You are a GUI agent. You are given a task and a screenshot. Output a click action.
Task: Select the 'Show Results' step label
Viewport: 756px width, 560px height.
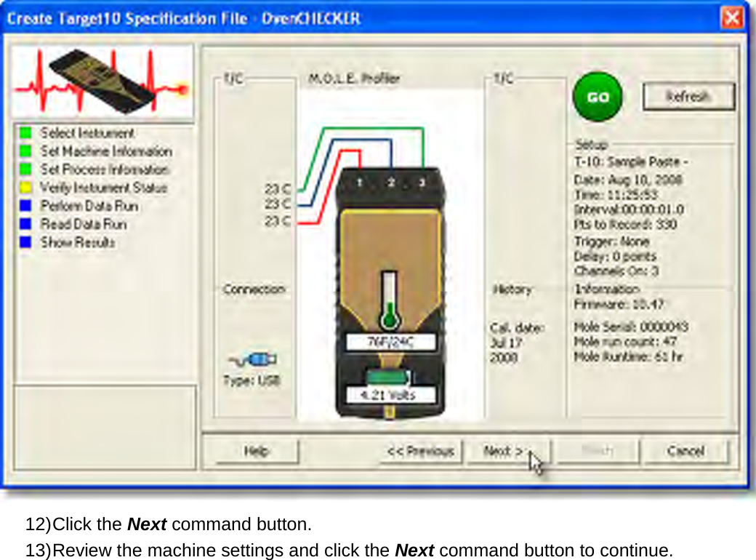coord(78,241)
